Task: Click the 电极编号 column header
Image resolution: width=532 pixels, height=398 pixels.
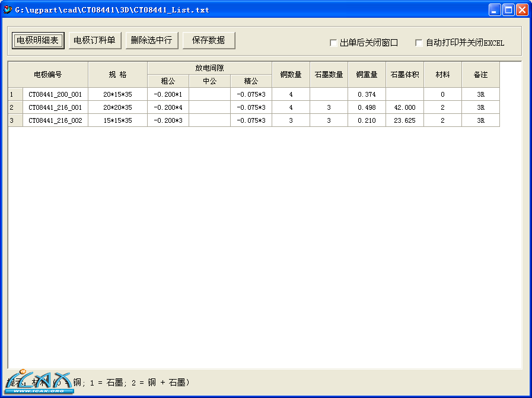Action: click(47, 75)
